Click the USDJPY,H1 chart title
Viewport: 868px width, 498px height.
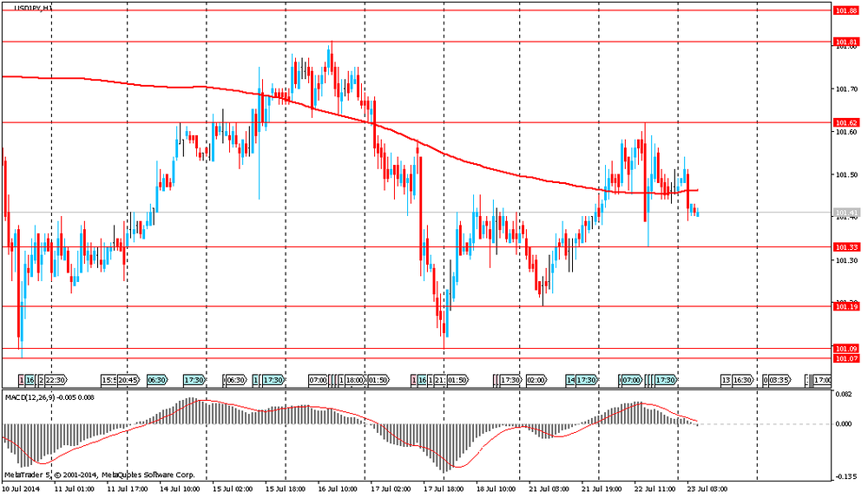tap(35, 7)
